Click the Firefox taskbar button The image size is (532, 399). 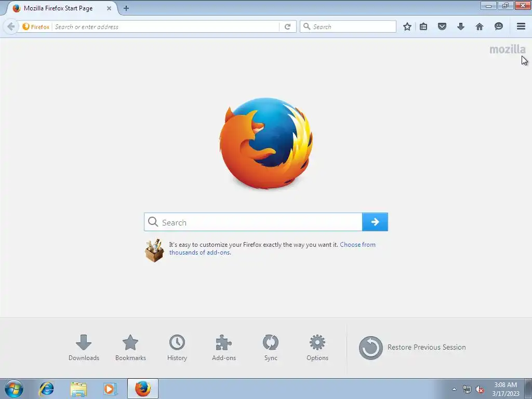[143, 389]
